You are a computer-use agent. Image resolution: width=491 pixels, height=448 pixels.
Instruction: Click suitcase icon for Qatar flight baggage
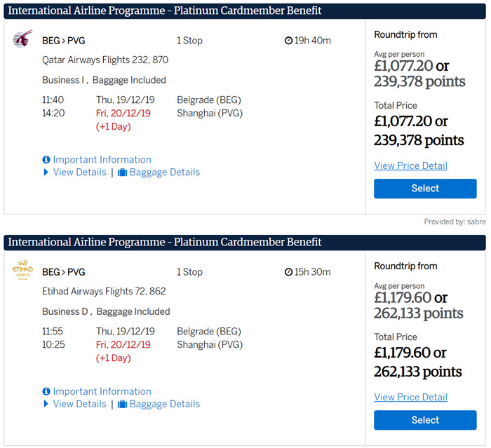pos(122,172)
